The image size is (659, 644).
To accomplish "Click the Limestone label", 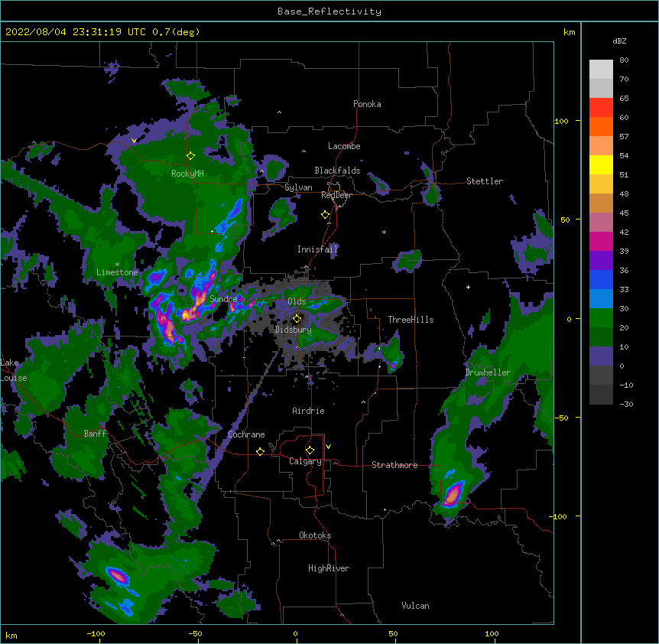I will pyautogui.click(x=117, y=272).
